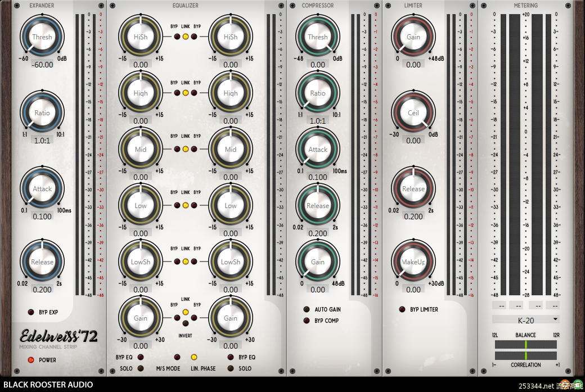Click the Expander Release knob
585x392 pixels.
click(x=42, y=262)
